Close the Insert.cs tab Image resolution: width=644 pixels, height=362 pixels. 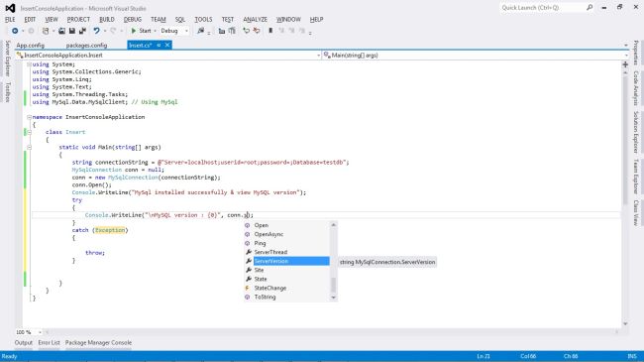click(167, 46)
